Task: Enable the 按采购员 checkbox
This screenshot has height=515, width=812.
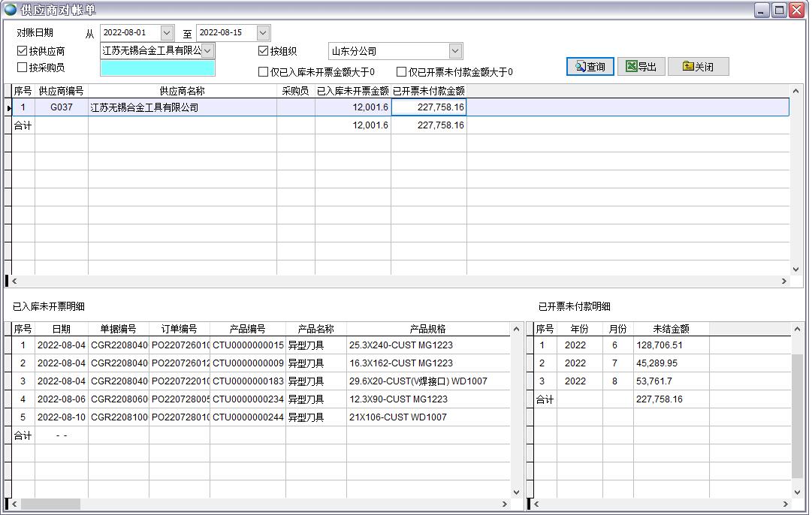Action: click(x=22, y=68)
